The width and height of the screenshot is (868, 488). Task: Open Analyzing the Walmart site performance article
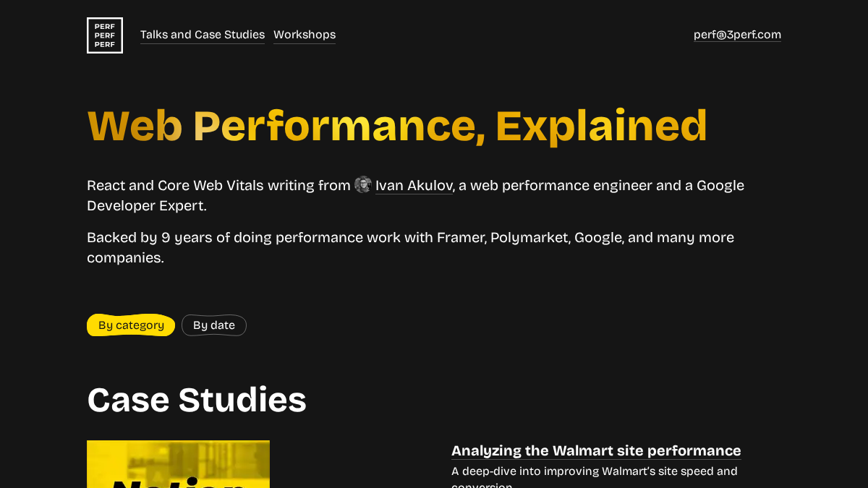[596, 451]
